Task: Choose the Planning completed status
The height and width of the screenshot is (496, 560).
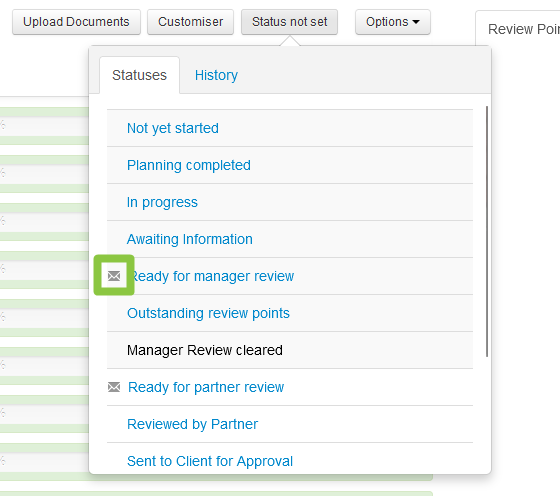Action: [x=189, y=165]
